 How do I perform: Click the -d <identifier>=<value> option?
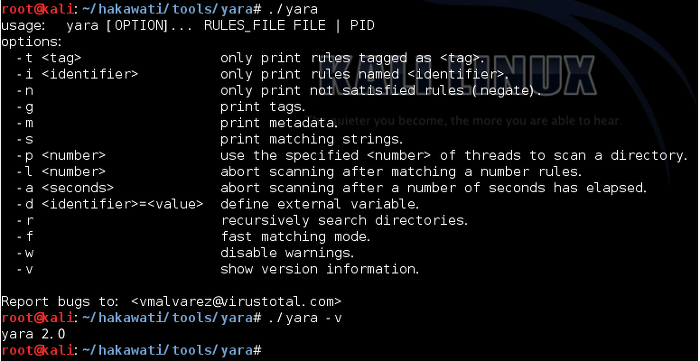pos(109,204)
